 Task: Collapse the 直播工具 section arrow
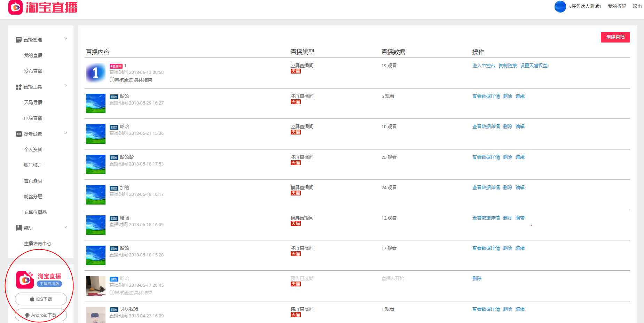pos(65,86)
